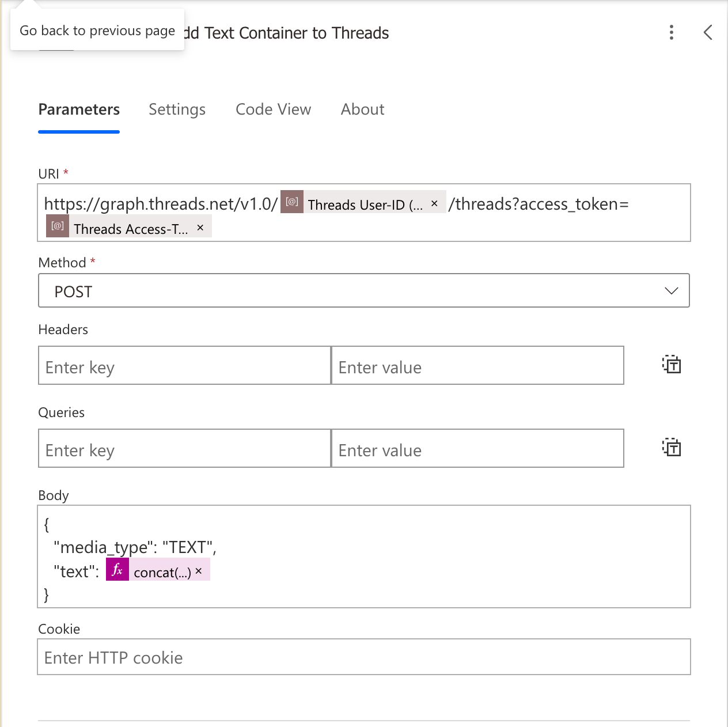
Task: Click the Threads User-ID token icon
Action: (292, 202)
